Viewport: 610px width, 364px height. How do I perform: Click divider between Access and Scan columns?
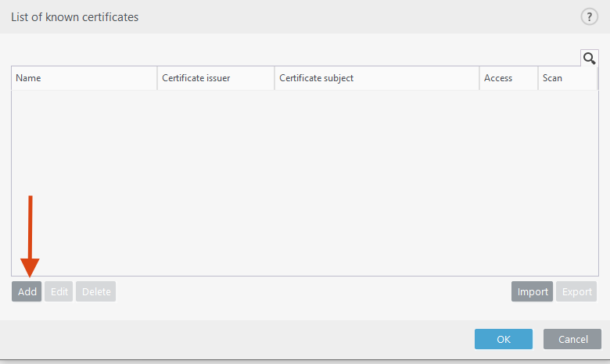tap(538, 78)
